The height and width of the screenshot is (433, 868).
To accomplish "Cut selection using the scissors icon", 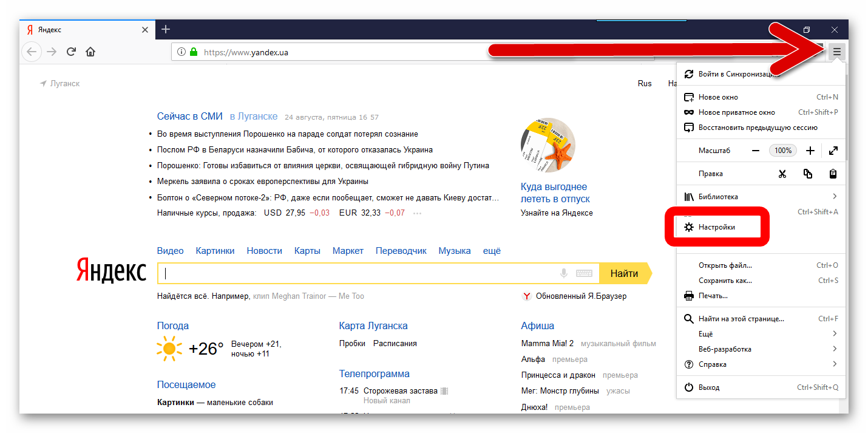I will 782,174.
